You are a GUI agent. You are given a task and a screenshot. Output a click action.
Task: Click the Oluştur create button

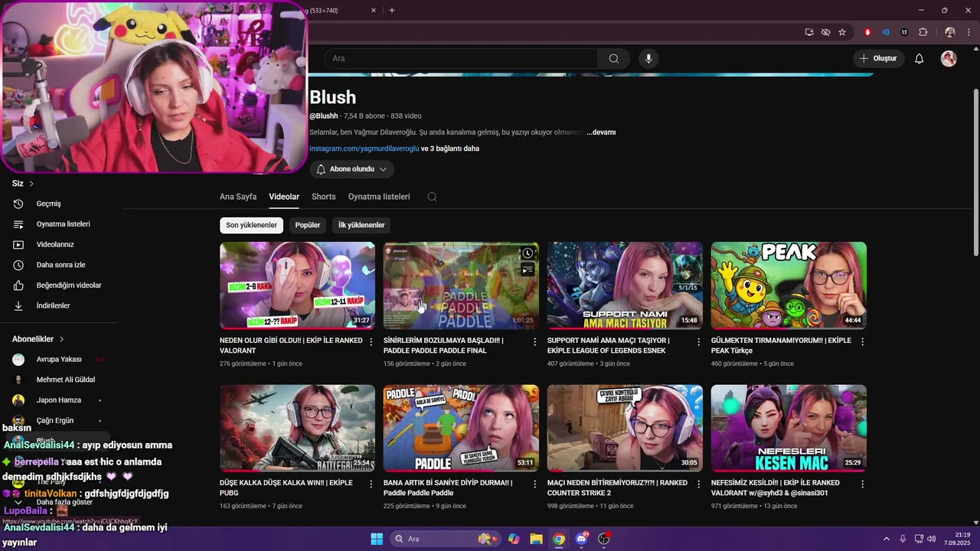(879, 58)
